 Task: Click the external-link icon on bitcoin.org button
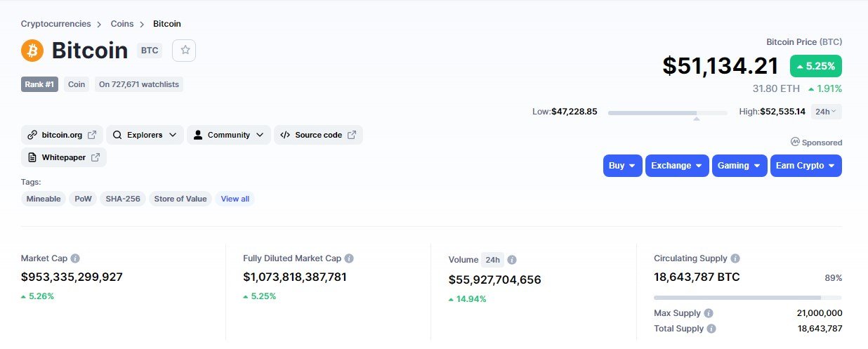pyautogui.click(x=92, y=135)
